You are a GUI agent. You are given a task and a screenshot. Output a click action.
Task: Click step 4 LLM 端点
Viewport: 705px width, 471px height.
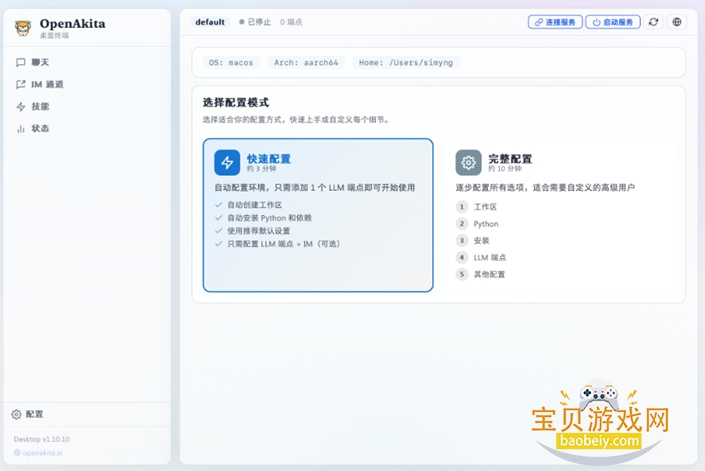pos(489,257)
